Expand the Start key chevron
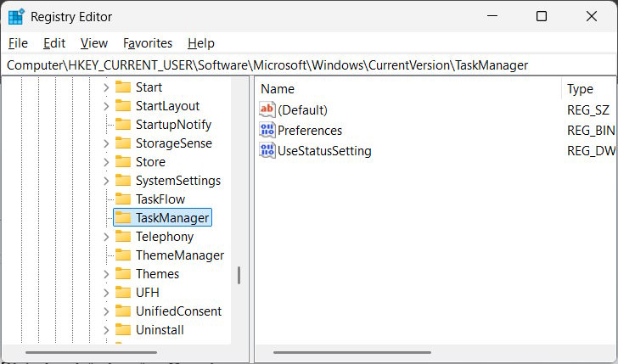This screenshot has height=364, width=618. pos(106,87)
